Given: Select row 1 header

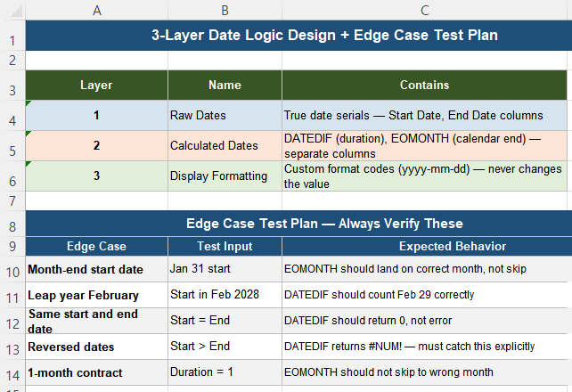Looking at the screenshot, I should (x=12, y=36).
